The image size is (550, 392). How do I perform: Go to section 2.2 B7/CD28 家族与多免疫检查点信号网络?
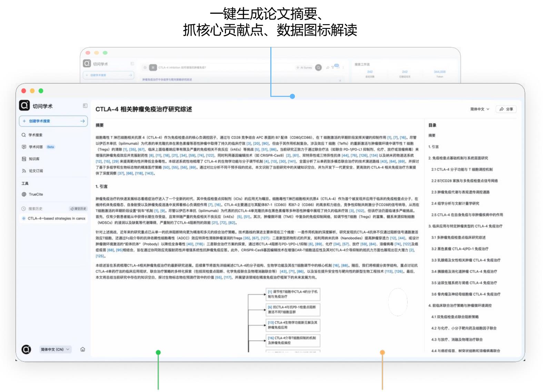pyautogui.click(x=464, y=181)
